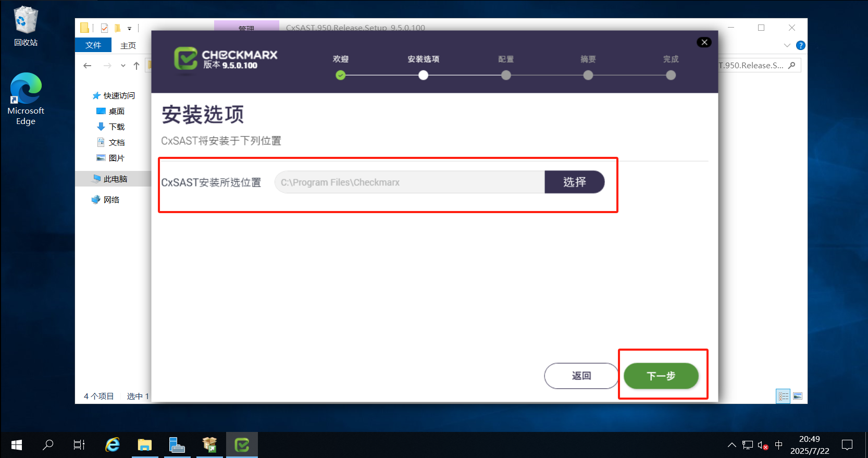Click the 完成 step marker
The height and width of the screenshot is (458, 868).
[671, 76]
